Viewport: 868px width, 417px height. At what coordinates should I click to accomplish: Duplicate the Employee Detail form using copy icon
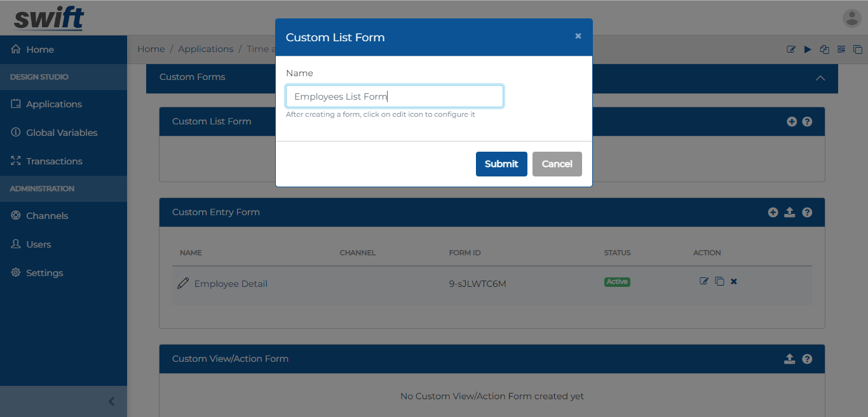[719, 281]
